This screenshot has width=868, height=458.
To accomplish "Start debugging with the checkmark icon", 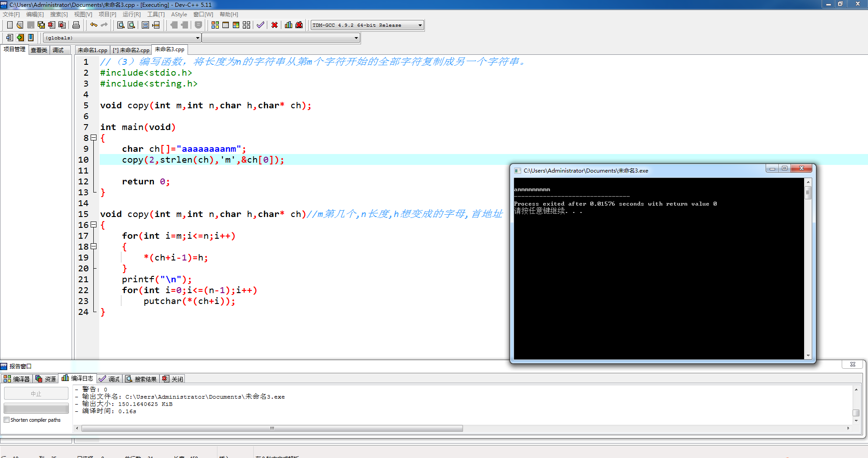I will [x=260, y=25].
